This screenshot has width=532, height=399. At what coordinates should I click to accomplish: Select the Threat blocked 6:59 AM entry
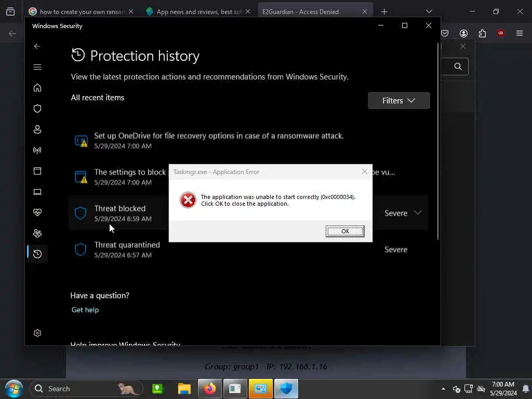click(x=248, y=213)
